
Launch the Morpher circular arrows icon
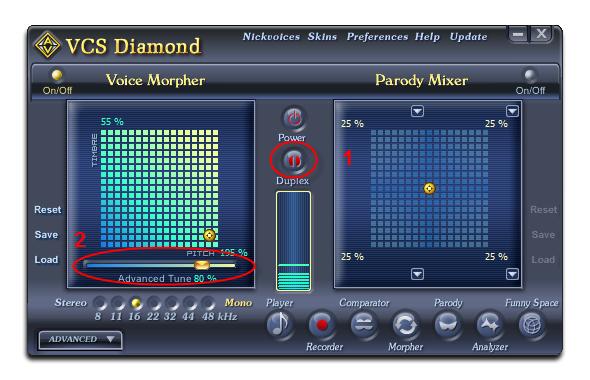405,324
